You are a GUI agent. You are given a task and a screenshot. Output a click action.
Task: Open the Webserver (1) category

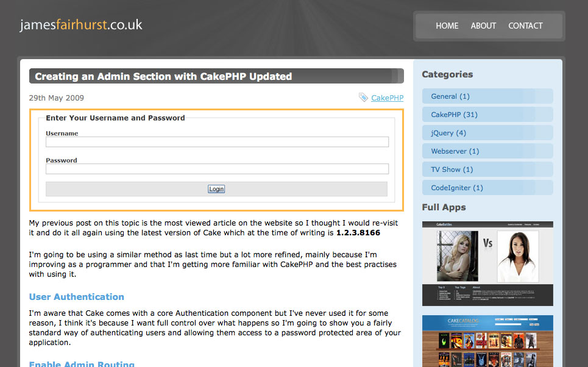(x=455, y=151)
